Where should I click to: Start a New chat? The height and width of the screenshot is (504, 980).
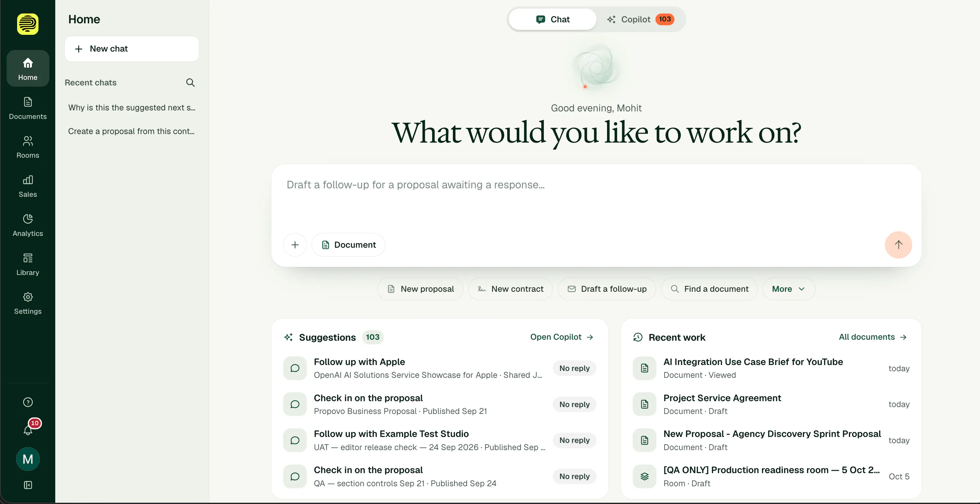[x=132, y=49]
